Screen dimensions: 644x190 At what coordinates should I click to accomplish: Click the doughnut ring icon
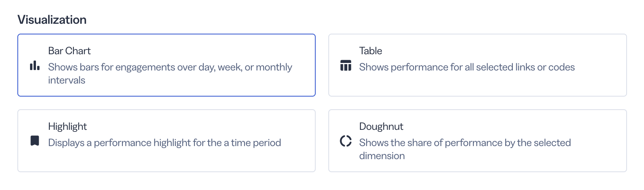346,141
